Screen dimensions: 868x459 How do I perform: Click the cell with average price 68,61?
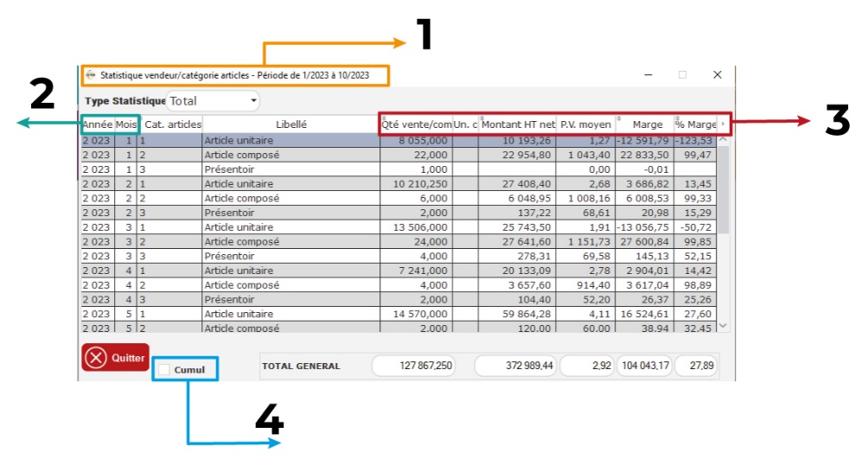[585, 213]
